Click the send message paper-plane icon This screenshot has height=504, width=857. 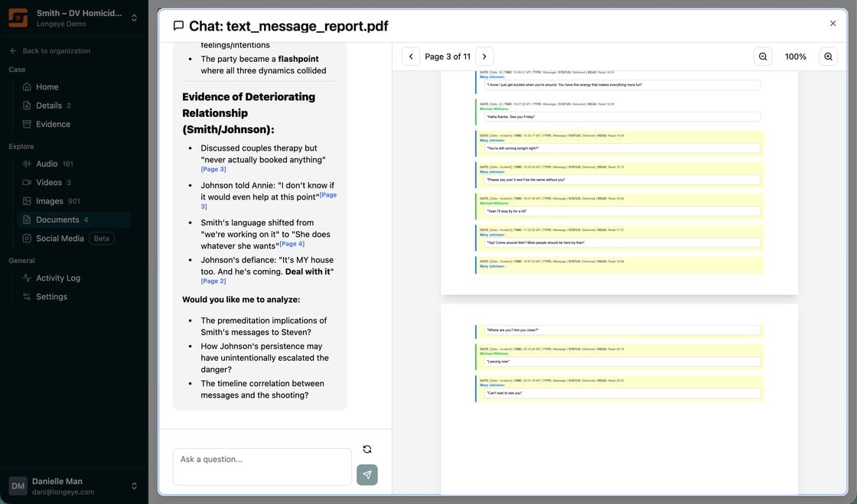point(367,475)
